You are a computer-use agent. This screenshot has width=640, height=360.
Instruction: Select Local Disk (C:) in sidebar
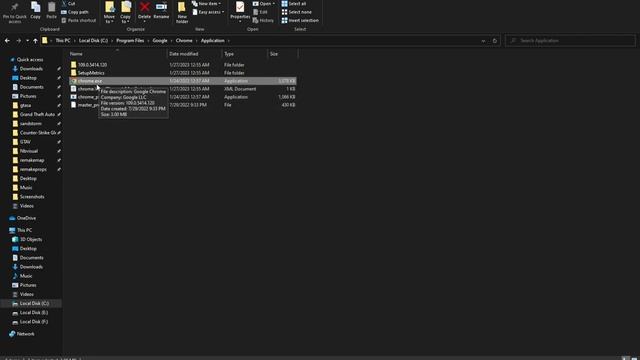[34, 303]
